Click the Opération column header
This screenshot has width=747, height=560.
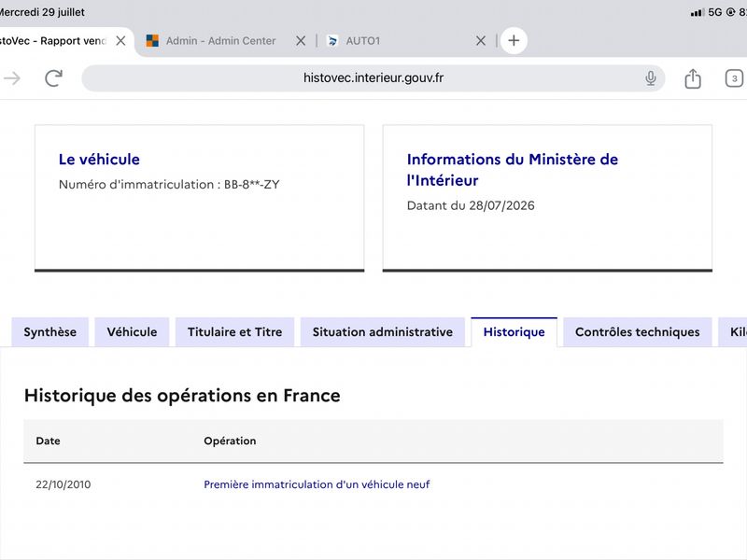coord(230,441)
